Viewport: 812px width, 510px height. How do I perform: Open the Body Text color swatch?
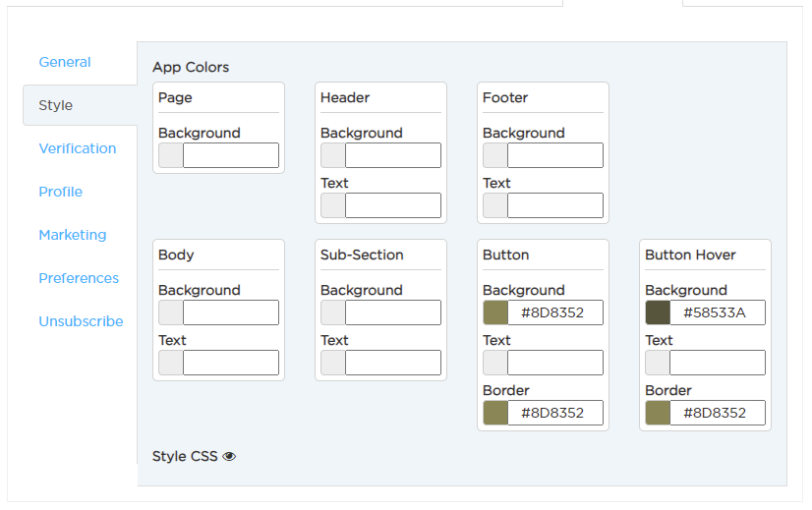(x=171, y=363)
